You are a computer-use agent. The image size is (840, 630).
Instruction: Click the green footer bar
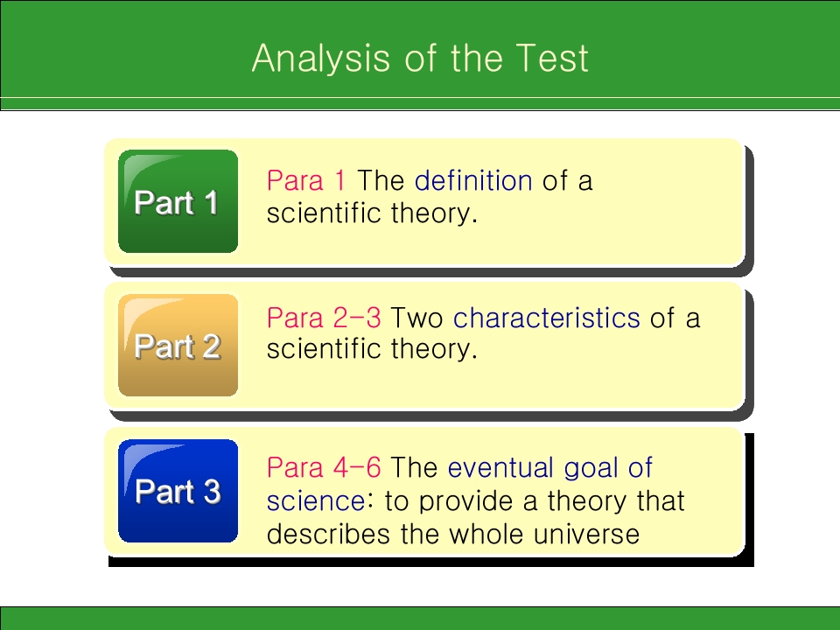420,619
